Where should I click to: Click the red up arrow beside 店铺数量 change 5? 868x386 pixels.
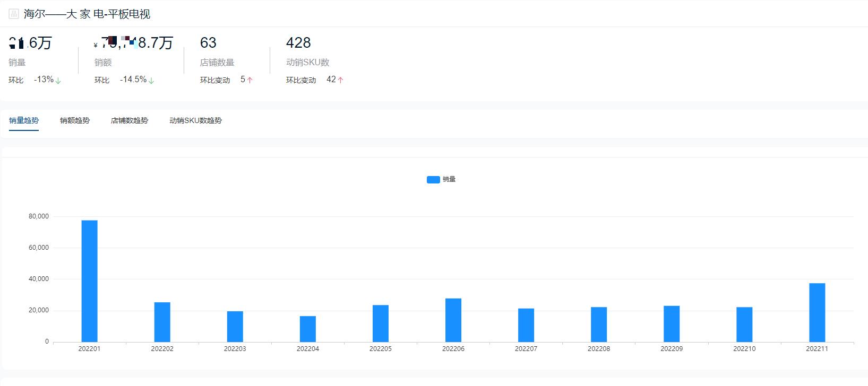pos(250,80)
